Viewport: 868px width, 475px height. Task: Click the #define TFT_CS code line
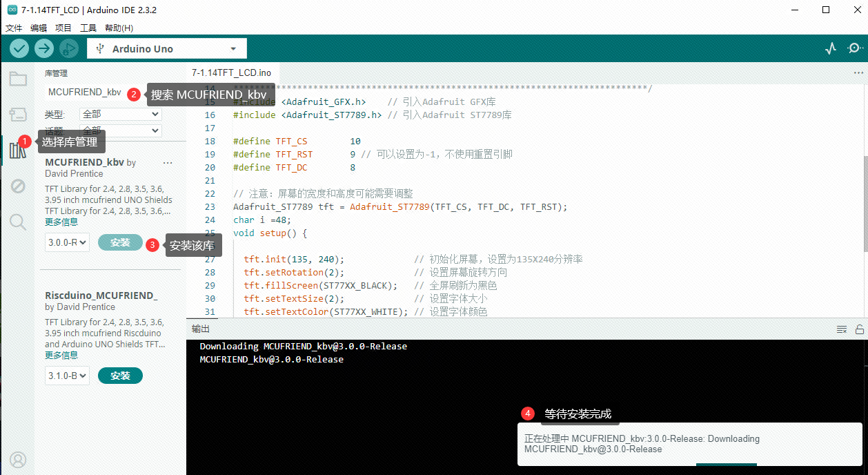point(297,141)
